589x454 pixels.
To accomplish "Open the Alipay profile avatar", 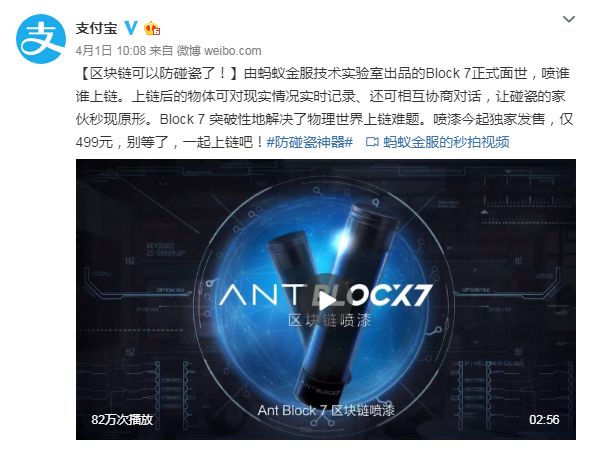I will coord(41,39).
